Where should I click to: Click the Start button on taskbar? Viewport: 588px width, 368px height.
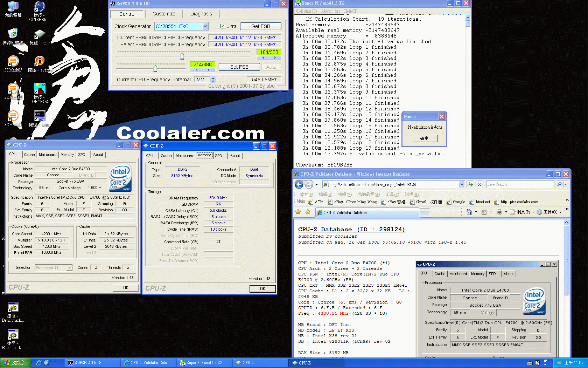[x=16, y=363]
